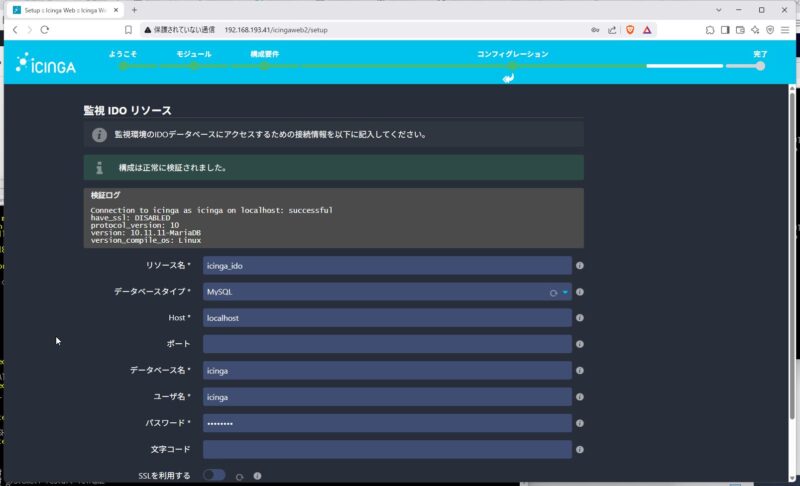Toggle the browser sidebar panel icon

click(725, 30)
